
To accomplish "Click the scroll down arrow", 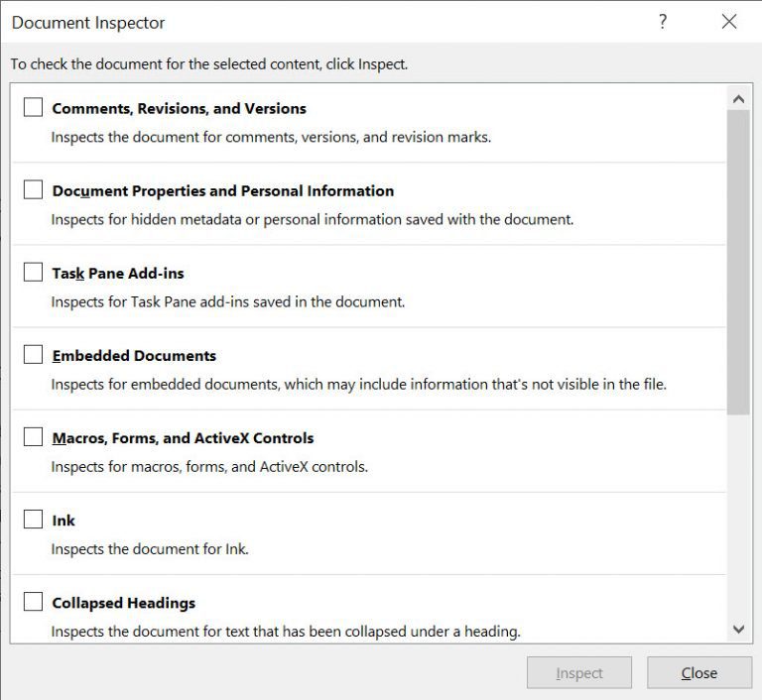I will tap(738, 630).
